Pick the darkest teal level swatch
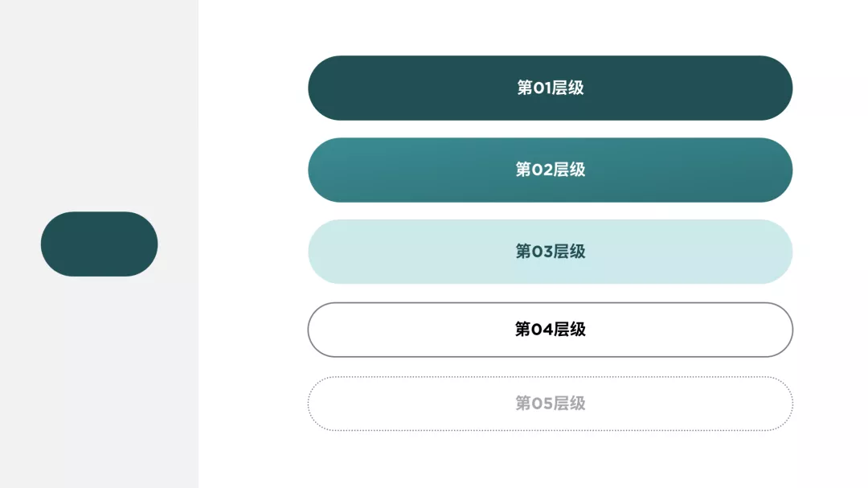The width and height of the screenshot is (868, 488). click(551, 88)
